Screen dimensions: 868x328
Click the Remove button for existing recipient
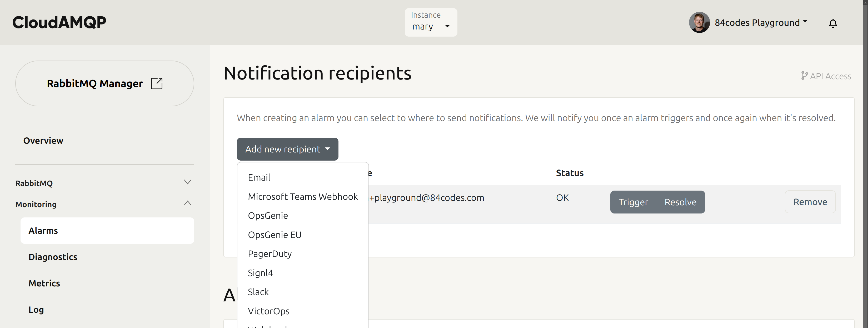click(810, 202)
